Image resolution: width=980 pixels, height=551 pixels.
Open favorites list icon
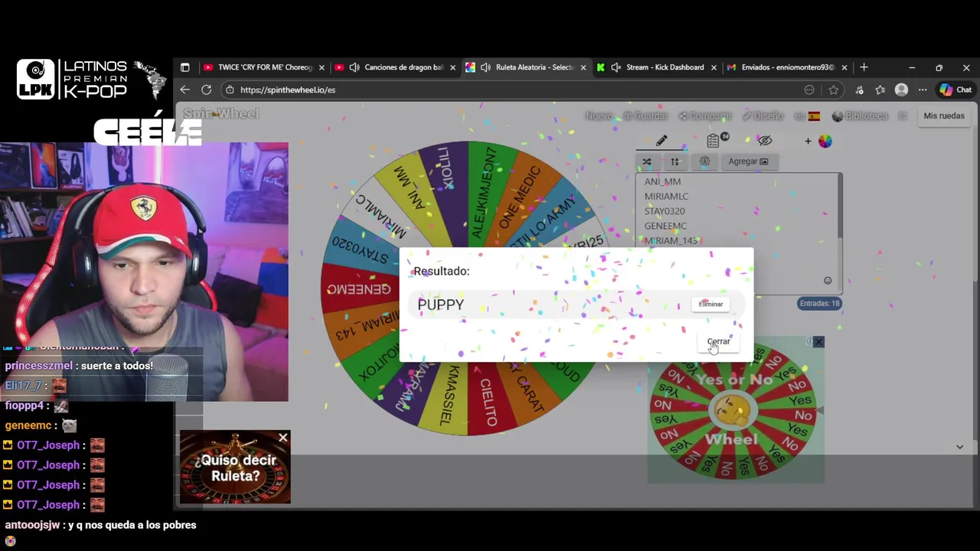pyautogui.click(x=880, y=90)
